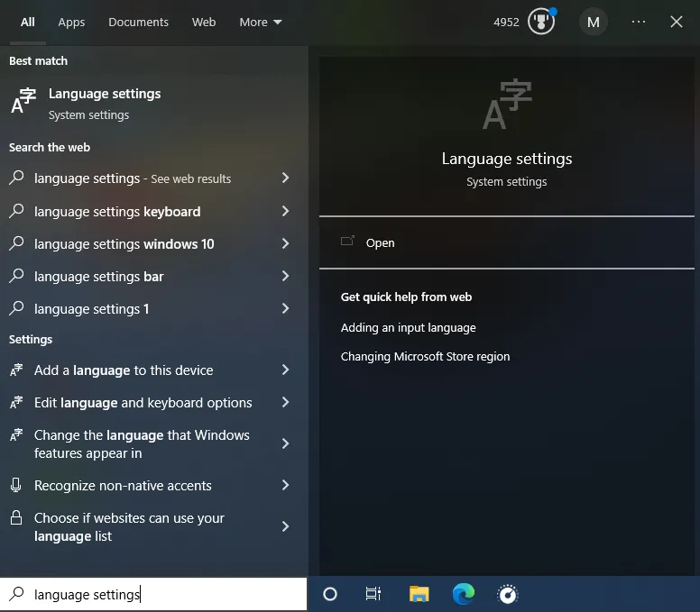Expand arrow for language settings windows 10

[286, 243]
